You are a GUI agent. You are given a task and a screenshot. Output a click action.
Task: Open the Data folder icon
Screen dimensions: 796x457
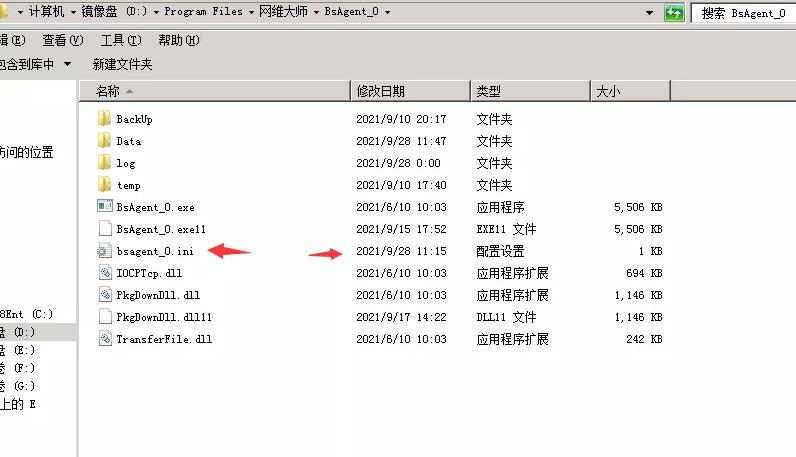click(104, 141)
